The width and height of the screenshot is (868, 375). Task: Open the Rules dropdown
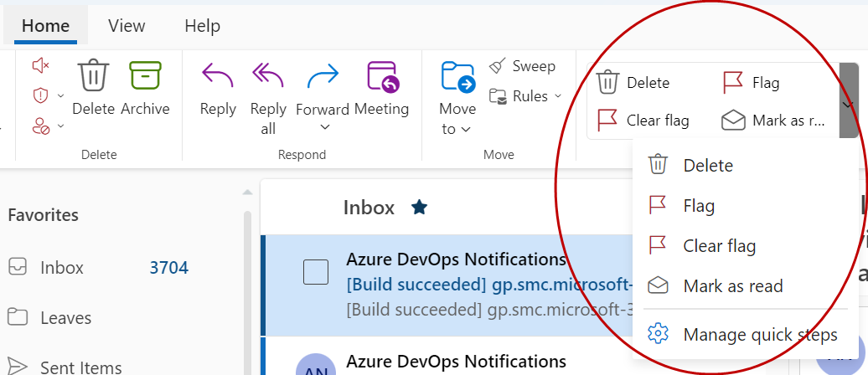pyautogui.click(x=524, y=96)
